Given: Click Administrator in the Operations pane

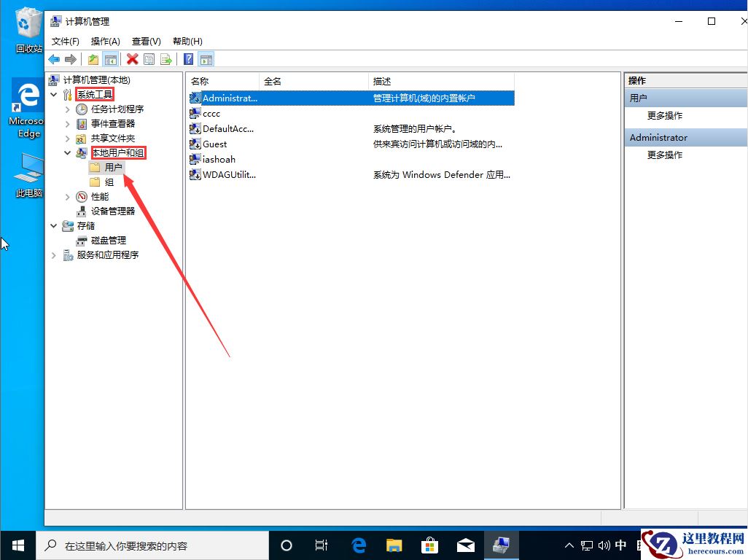Looking at the screenshot, I should pyautogui.click(x=658, y=137).
